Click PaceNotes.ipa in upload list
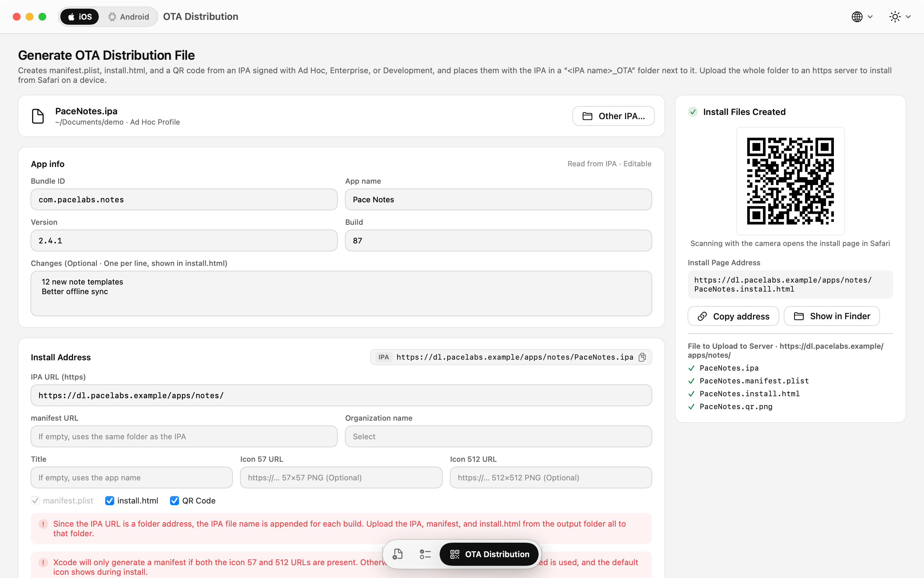Viewport: 924px width, 578px height. tap(729, 368)
